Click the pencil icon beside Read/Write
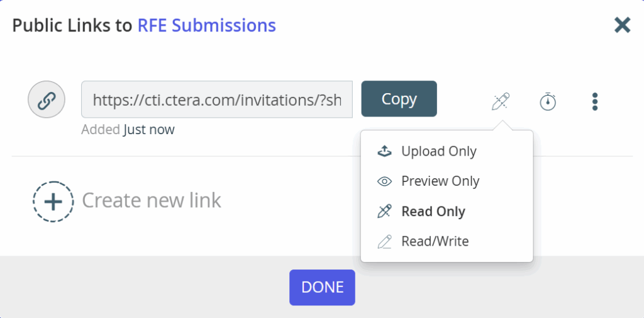The height and width of the screenshot is (318, 644). pyautogui.click(x=384, y=241)
